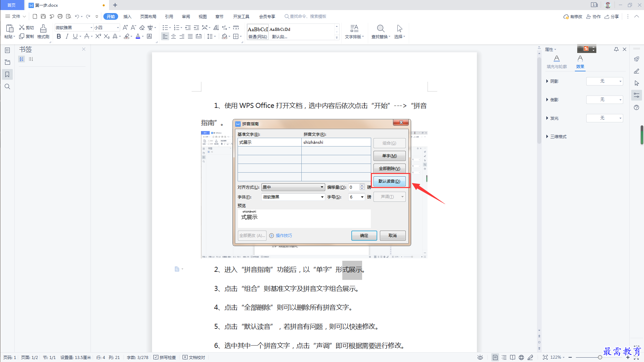
Task: Open the 倒影 reflection dropdown
Action: coord(604,100)
